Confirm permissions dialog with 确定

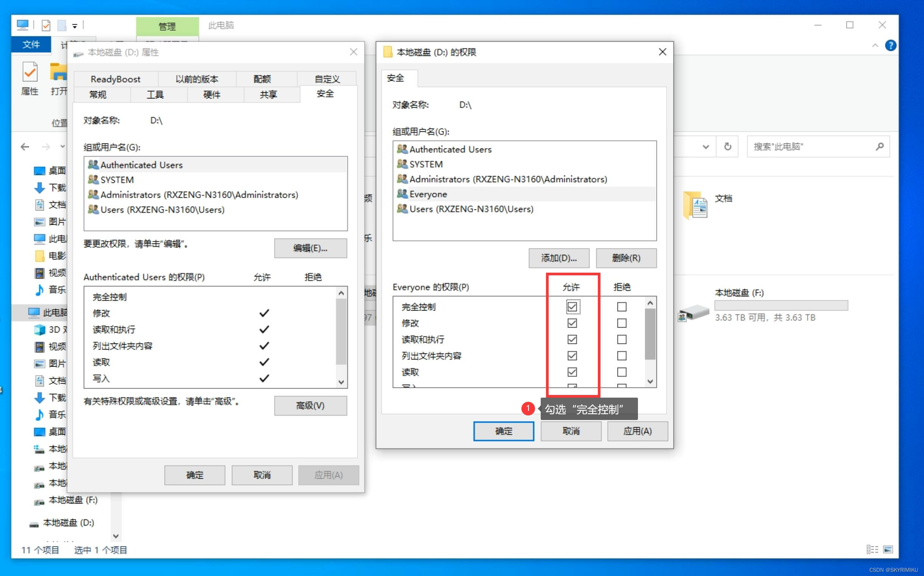[x=504, y=431]
